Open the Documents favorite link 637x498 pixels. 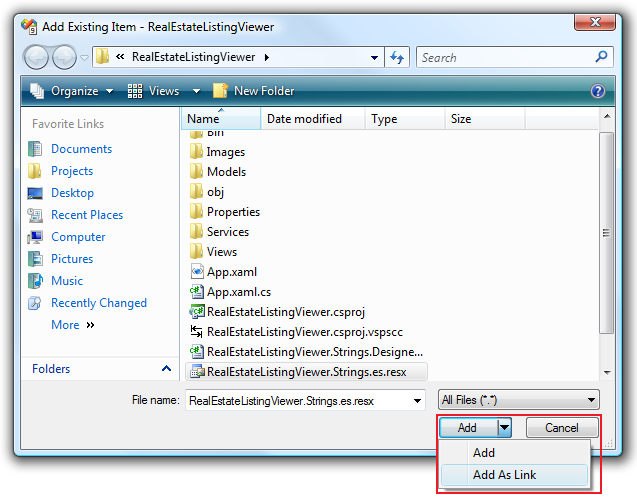pos(81,149)
